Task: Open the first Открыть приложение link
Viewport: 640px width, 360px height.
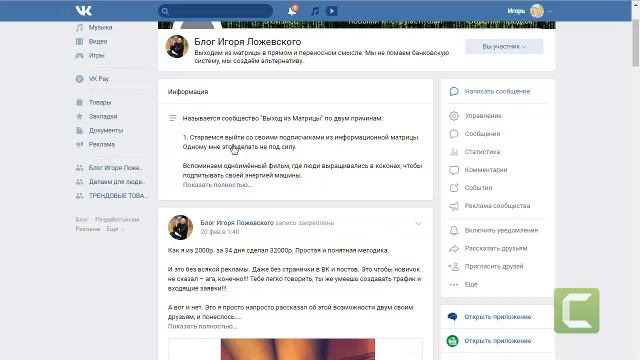Action: 498,317
